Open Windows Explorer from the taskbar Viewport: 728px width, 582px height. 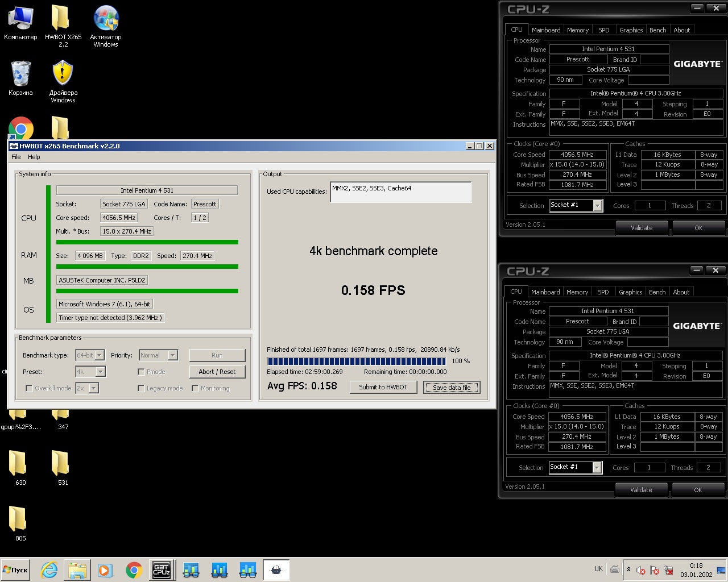[77, 570]
